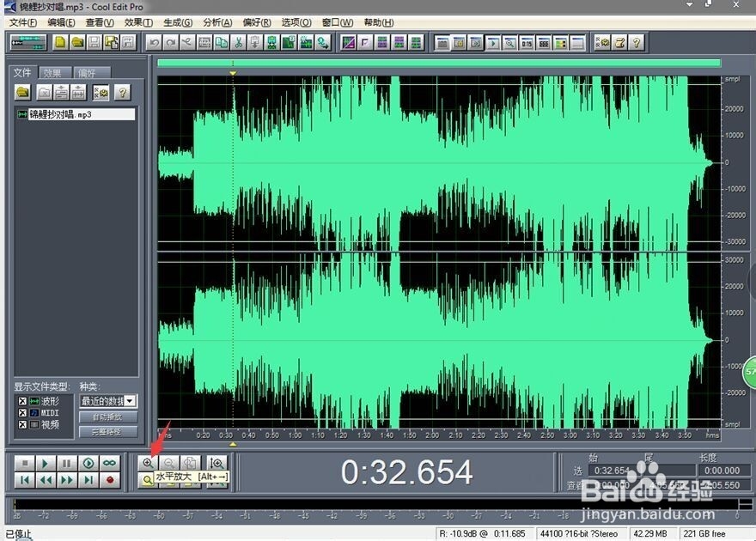Viewport: 756px width, 541px height.
Task: Open 编辑(E) menu
Action: click(x=61, y=22)
